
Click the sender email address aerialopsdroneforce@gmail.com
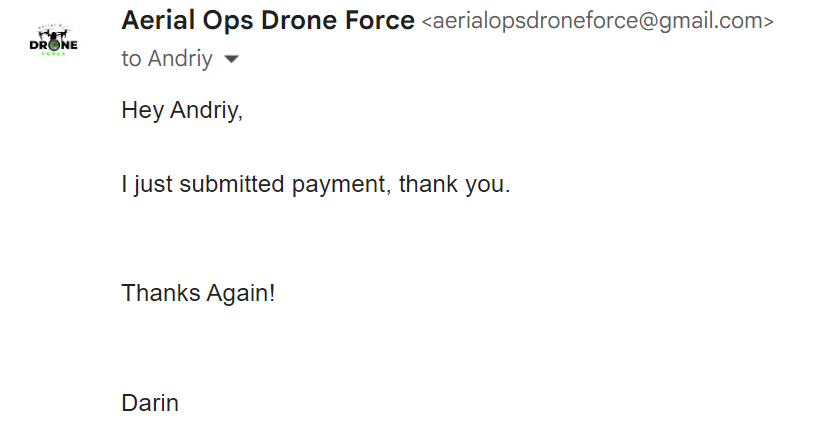pos(598,21)
